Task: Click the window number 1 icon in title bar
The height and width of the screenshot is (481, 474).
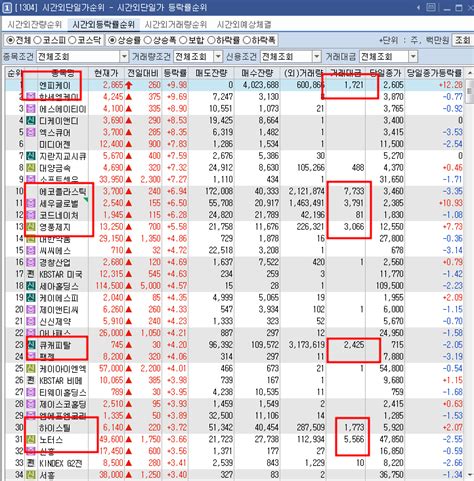Action: [x=7, y=7]
